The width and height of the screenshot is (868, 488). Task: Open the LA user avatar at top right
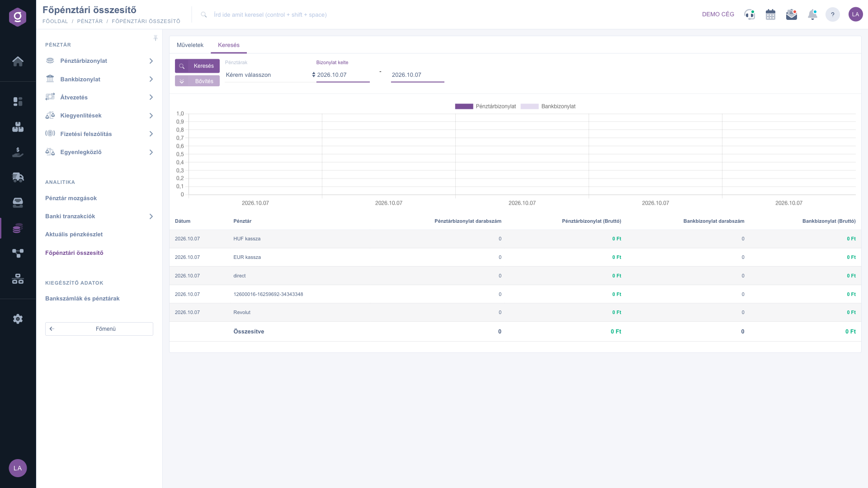pyautogui.click(x=855, y=14)
